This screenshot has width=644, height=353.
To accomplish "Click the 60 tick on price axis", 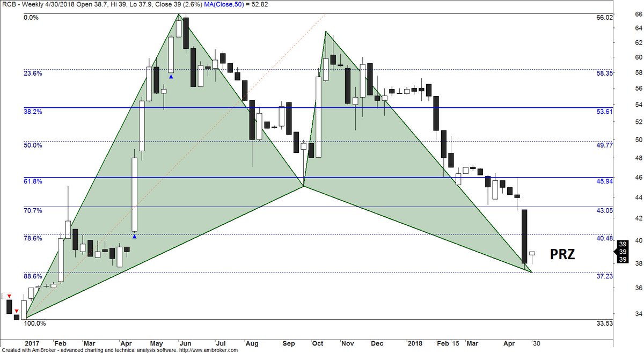I will point(639,57).
